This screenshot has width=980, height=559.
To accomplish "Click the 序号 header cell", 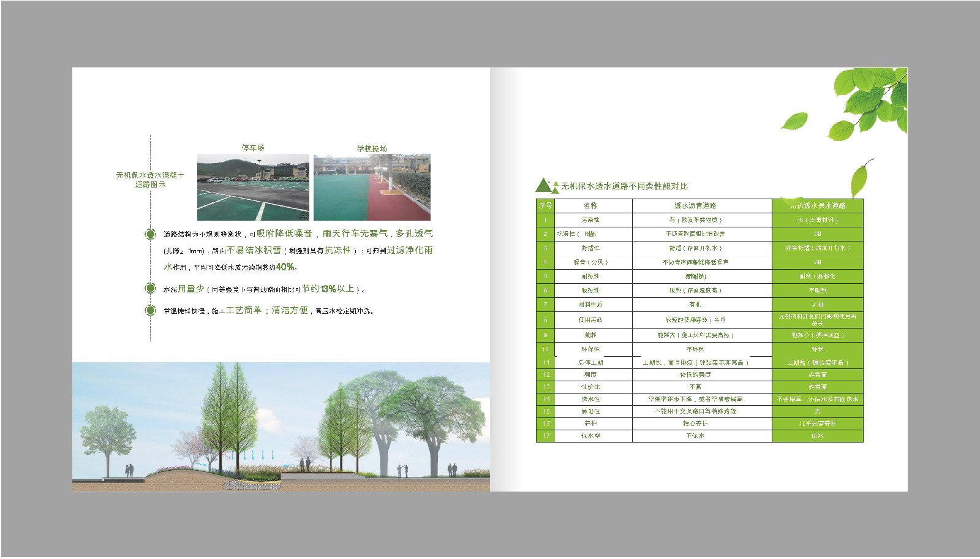I will (x=545, y=205).
